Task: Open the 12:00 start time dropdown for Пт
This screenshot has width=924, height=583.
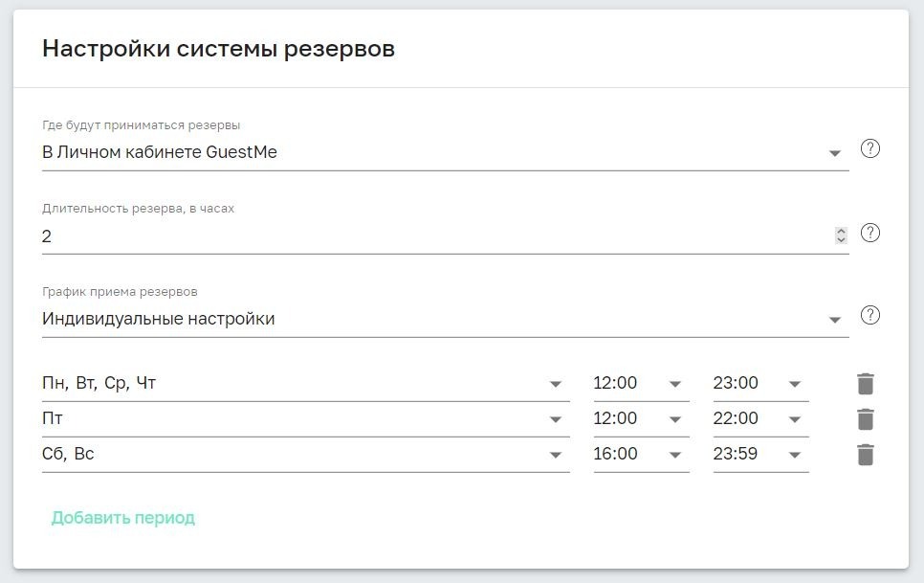Action: (x=676, y=418)
